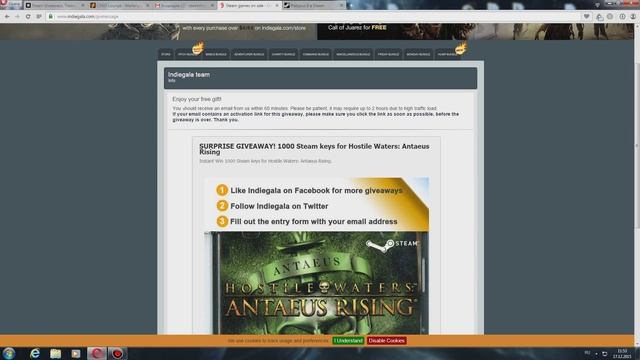Click the 'every purchase over' store promo banner
The height and width of the screenshot is (360, 640).
[x=158, y=31]
